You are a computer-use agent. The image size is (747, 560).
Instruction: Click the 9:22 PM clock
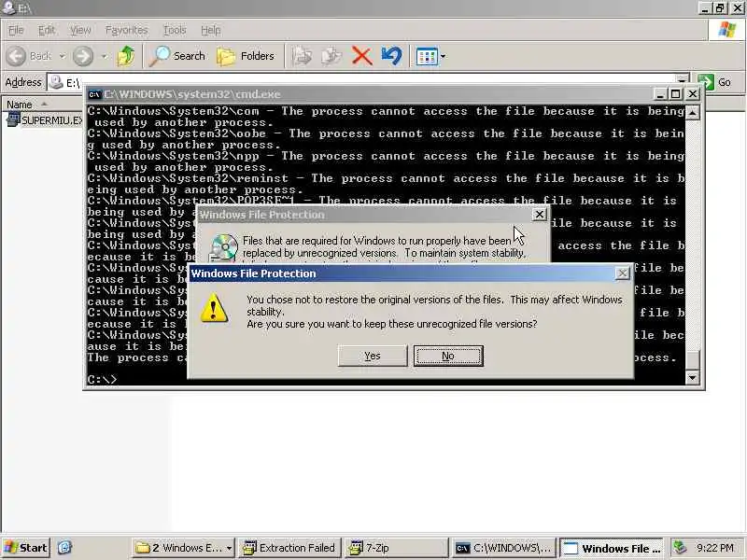(714, 548)
